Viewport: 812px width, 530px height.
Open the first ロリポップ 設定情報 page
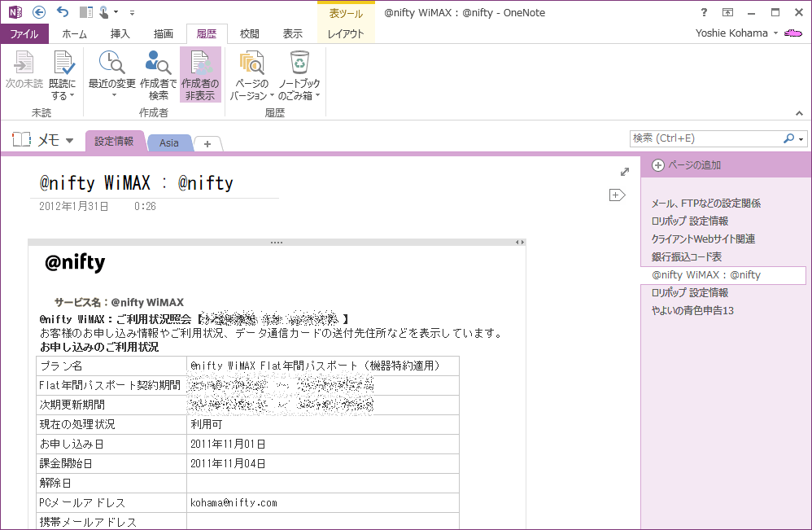click(x=690, y=221)
